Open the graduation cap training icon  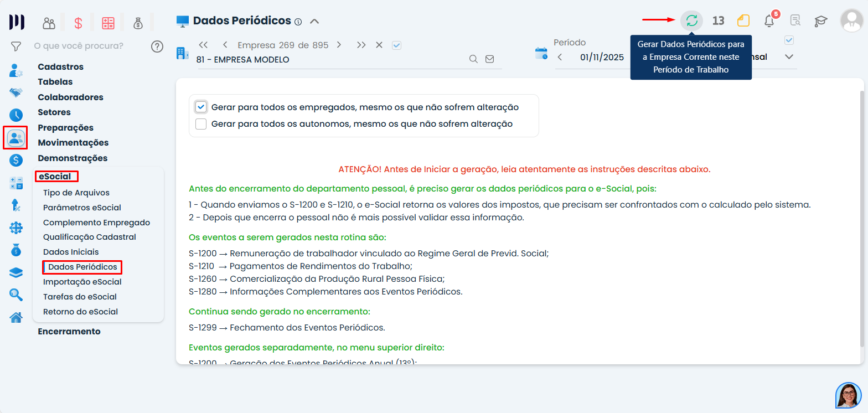820,21
